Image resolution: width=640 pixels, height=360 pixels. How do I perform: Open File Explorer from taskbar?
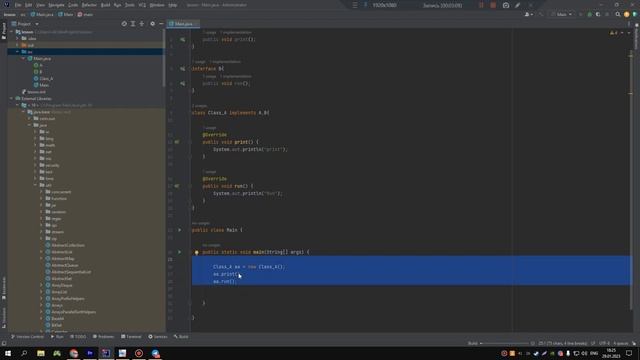40,353
